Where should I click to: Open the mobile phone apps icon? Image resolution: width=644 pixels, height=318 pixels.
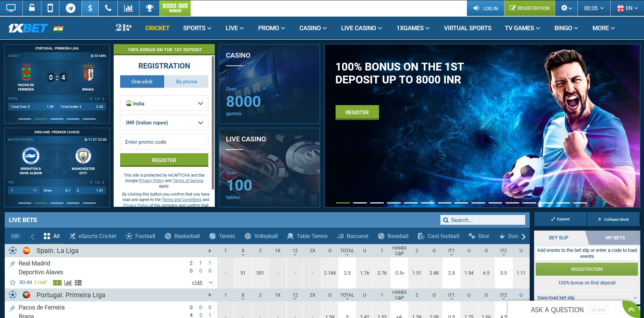coord(50,8)
